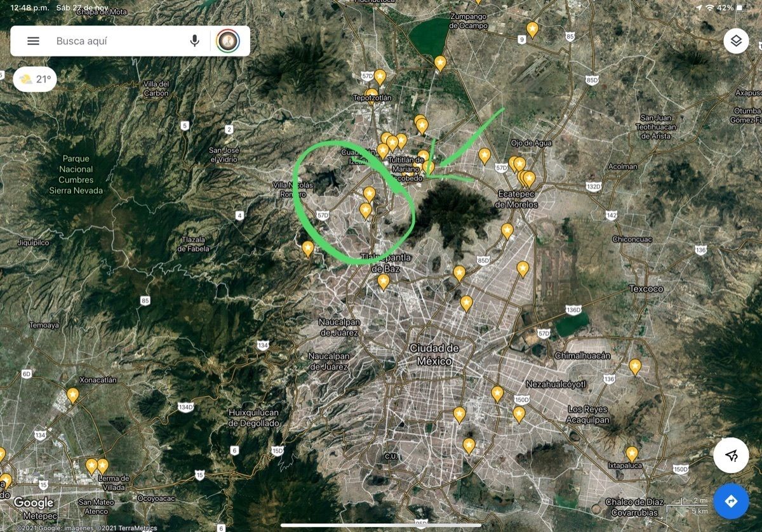The image size is (762, 532).
Task: Select star pin in Tultitlán de Mariano Escobedo
Action: coord(429,166)
